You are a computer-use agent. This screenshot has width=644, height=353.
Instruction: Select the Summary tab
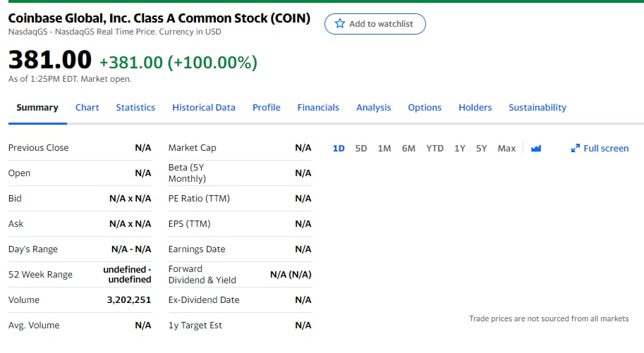[x=37, y=108]
